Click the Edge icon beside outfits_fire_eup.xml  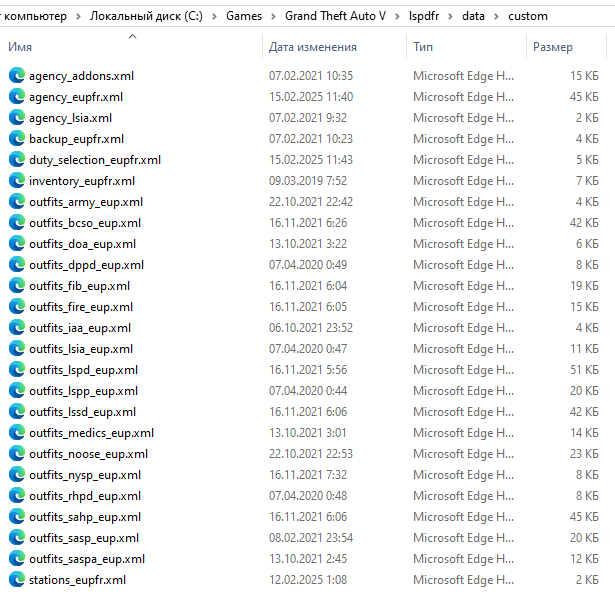pyautogui.click(x=17, y=307)
